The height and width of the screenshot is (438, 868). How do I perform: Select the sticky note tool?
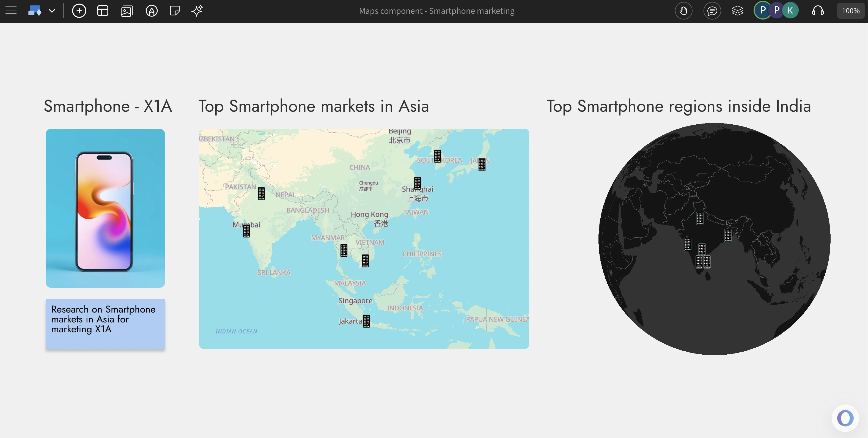175,11
